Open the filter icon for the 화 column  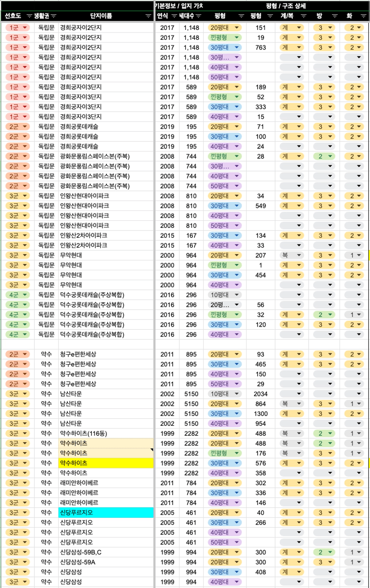tap(363, 16)
